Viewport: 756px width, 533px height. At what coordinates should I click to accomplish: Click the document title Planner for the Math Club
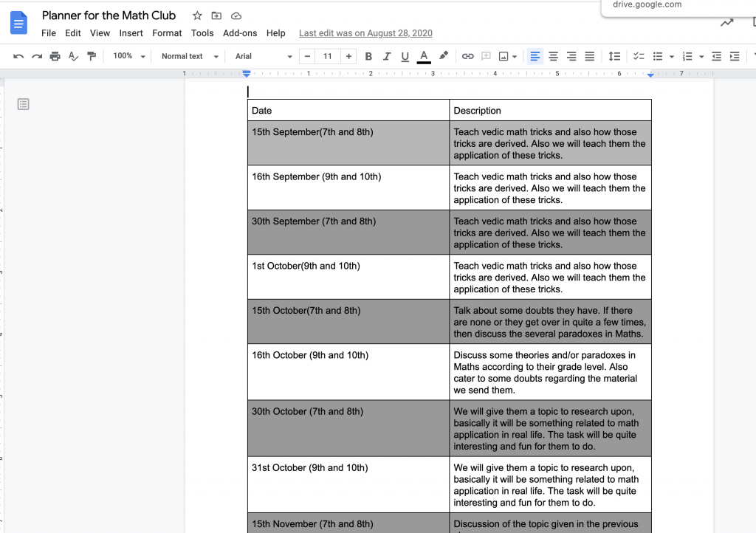point(109,16)
